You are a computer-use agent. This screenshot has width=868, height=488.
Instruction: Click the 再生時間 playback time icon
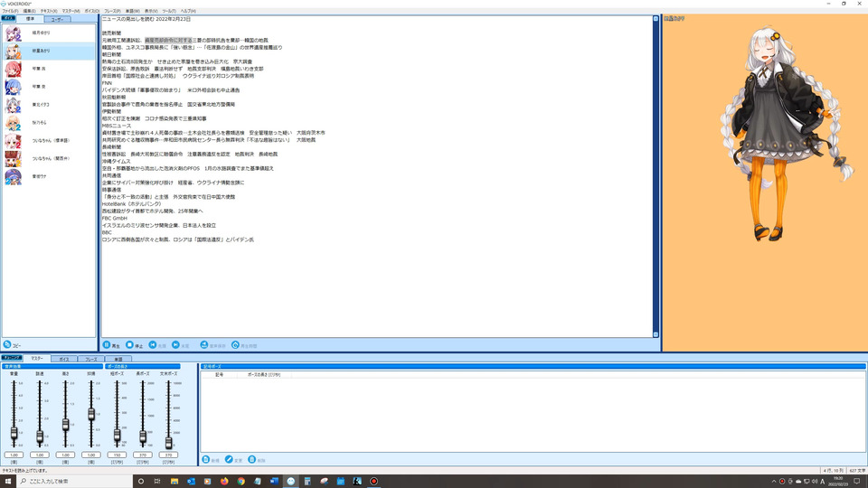235,344
